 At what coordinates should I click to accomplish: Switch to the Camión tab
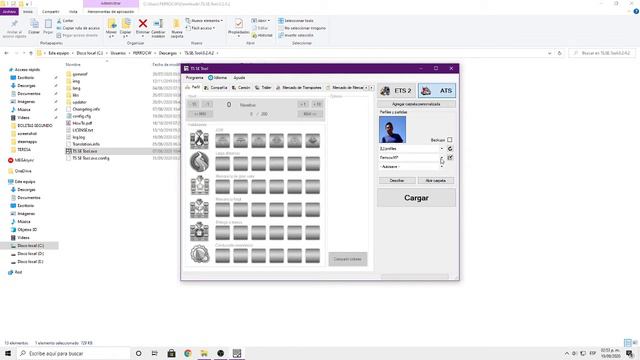coord(241,88)
